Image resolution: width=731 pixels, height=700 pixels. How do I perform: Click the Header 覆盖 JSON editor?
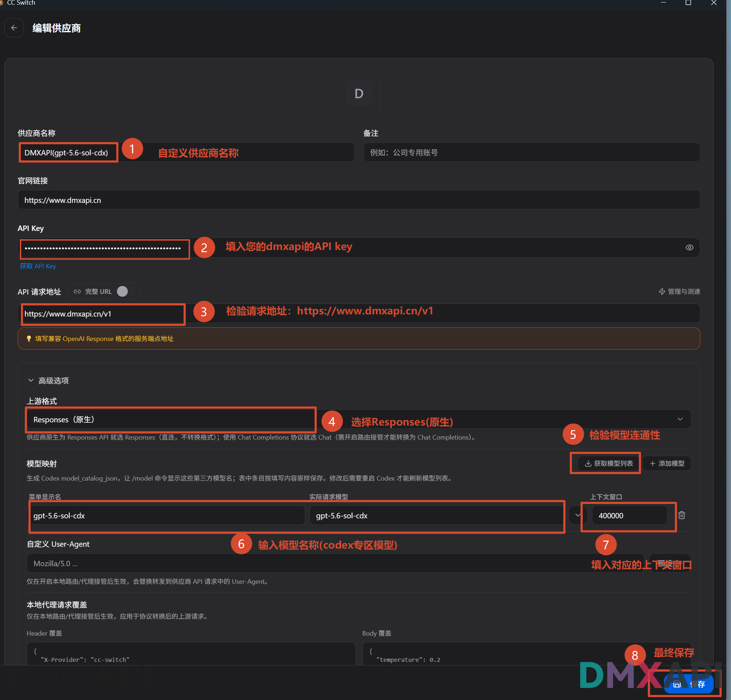[x=191, y=653]
